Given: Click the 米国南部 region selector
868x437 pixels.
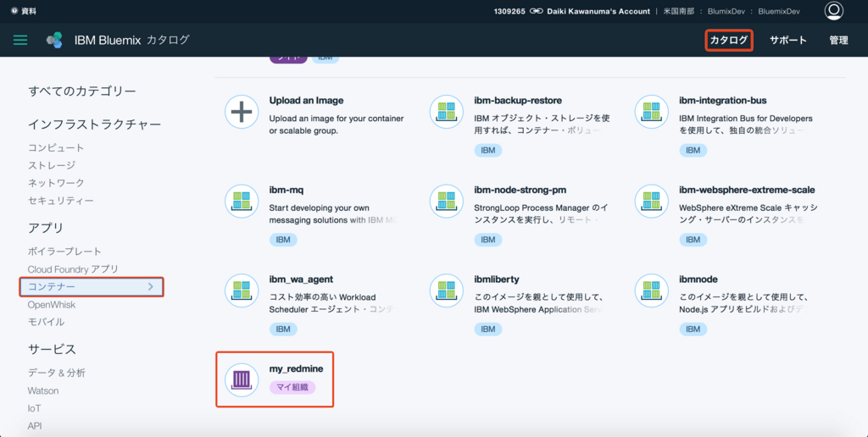Looking at the screenshot, I should 679,11.
